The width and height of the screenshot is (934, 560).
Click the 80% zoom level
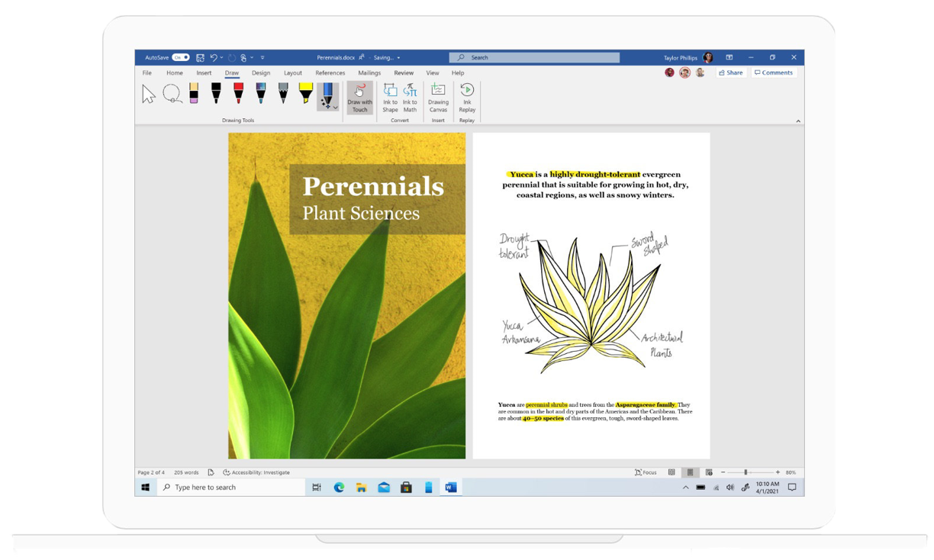click(791, 472)
